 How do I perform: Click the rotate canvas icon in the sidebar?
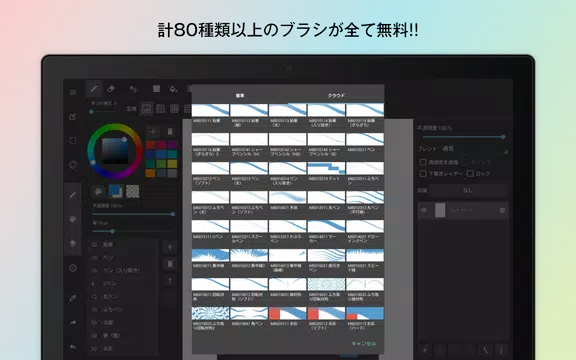pyautogui.click(x=73, y=165)
